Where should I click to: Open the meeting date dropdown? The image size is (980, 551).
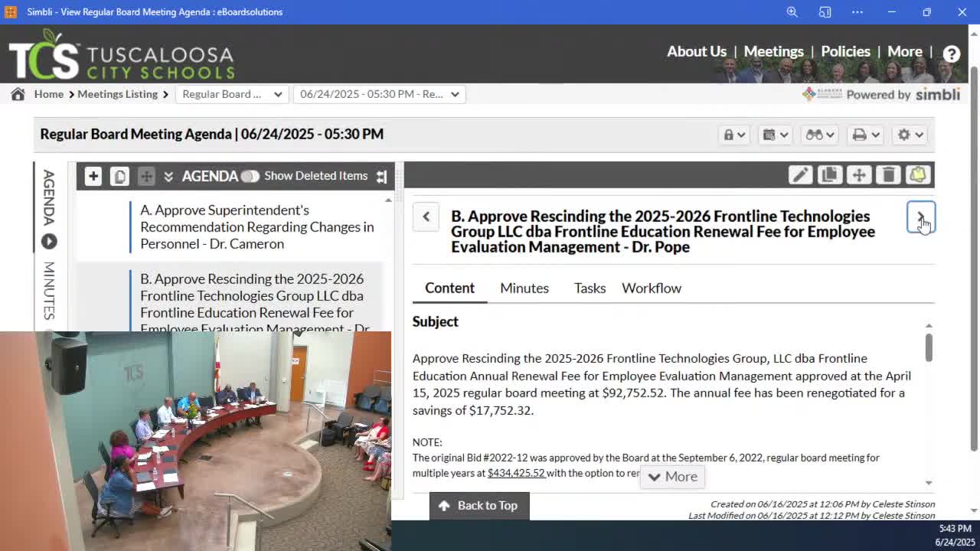click(x=379, y=94)
